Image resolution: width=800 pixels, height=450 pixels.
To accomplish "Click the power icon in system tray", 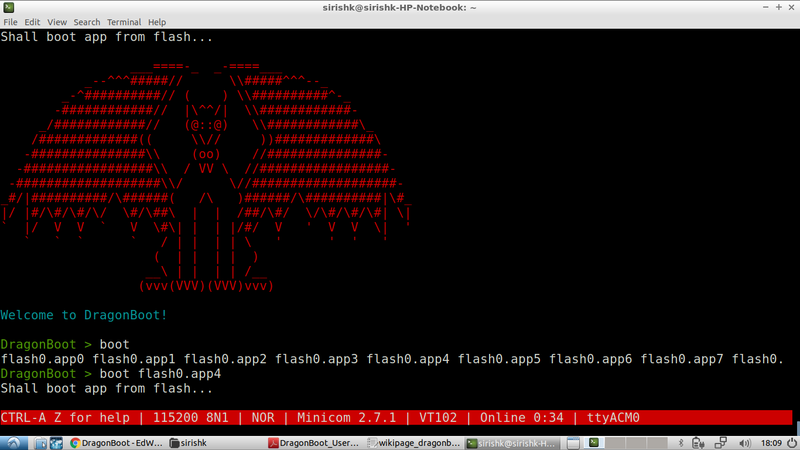I will pos(792,442).
